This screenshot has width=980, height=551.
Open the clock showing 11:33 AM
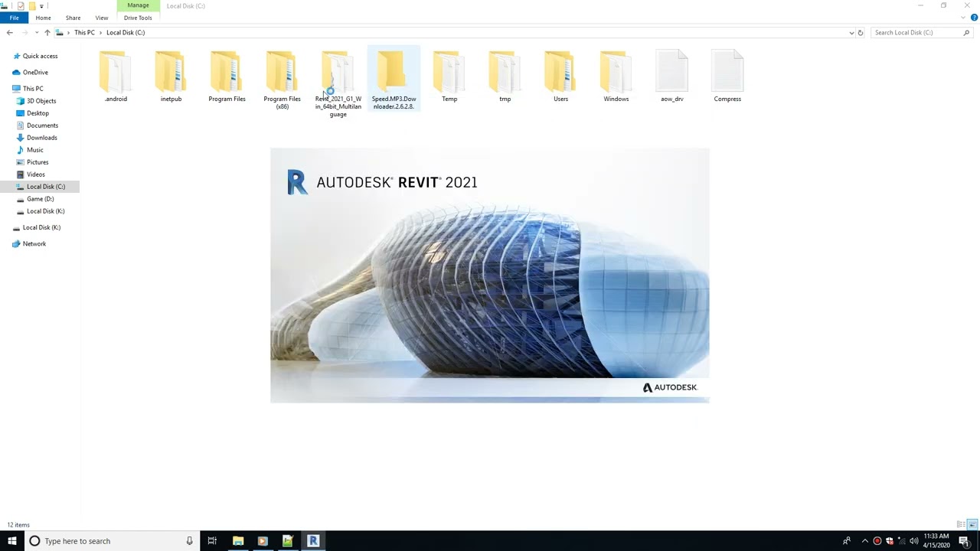pos(936,540)
